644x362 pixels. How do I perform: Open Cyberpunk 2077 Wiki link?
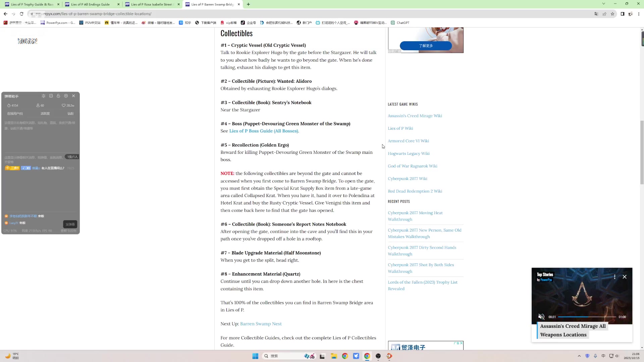(x=407, y=179)
